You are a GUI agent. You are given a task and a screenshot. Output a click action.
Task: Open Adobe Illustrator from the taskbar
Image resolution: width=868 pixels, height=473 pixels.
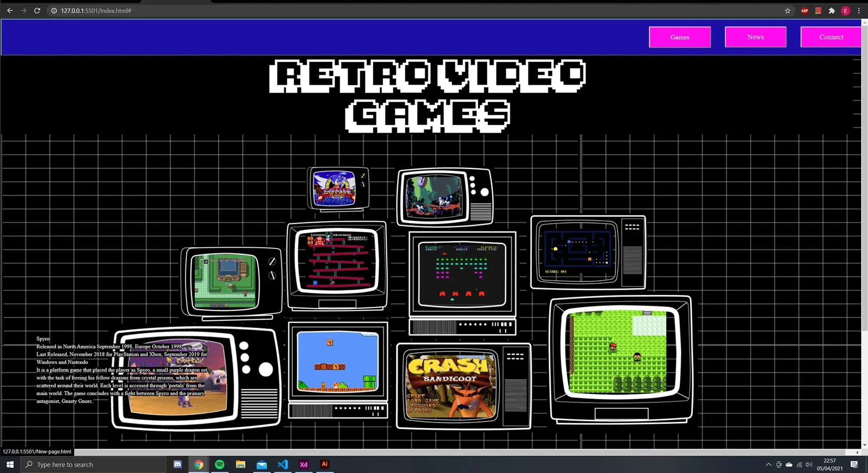(x=324, y=464)
